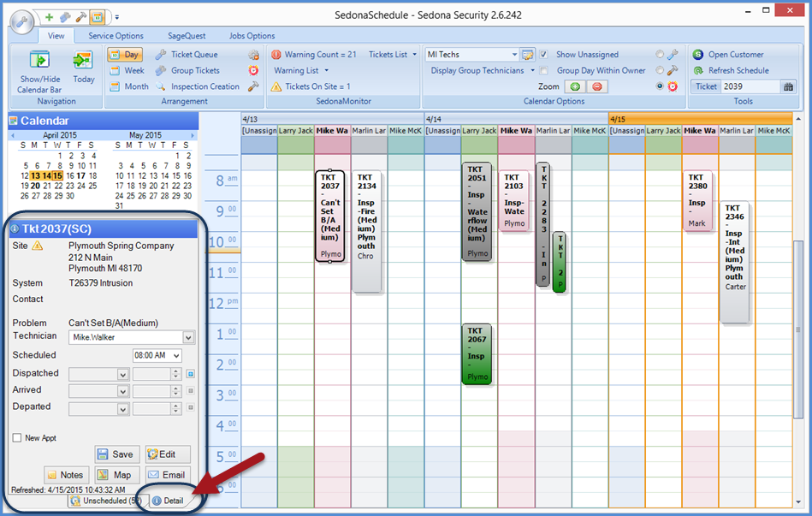Click the Email button
Screen dimensions: 812x516
(x=168, y=475)
